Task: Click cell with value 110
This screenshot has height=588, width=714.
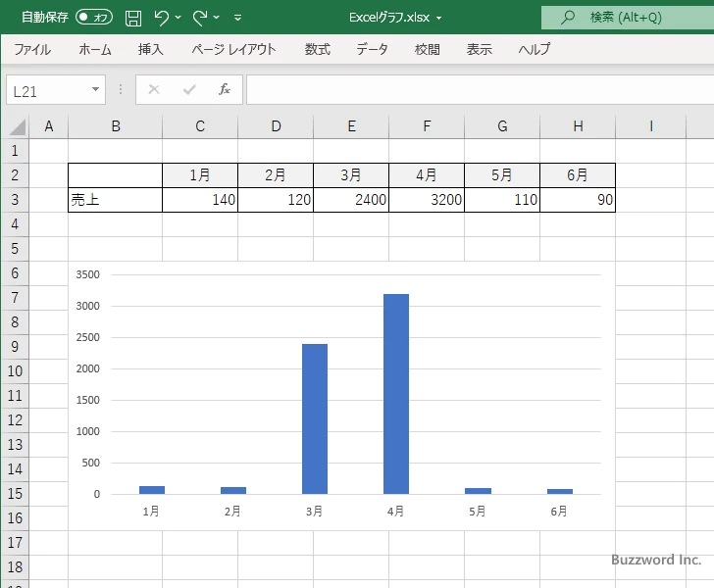Action: coord(502,200)
